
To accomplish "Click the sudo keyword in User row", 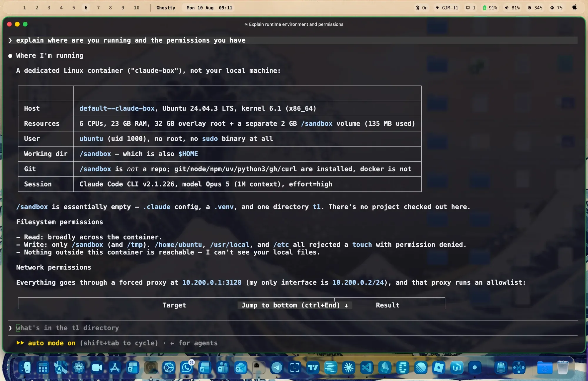I will tap(210, 139).
